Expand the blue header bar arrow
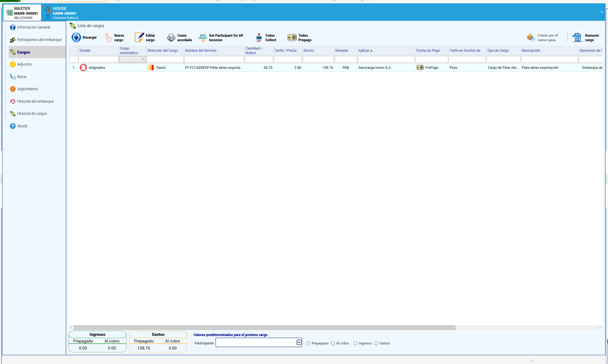 [602, 12]
